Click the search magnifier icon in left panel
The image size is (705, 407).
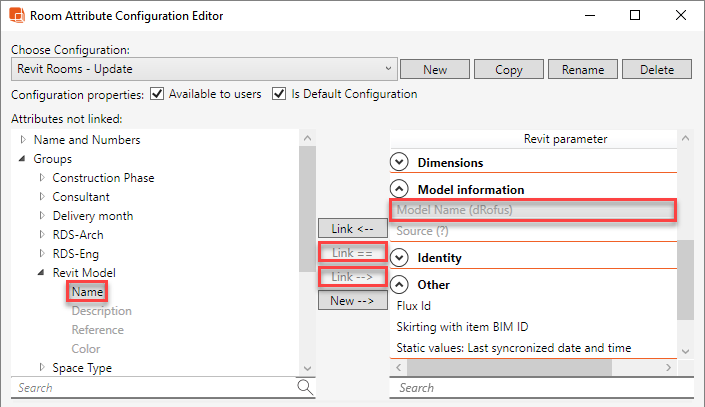(x=305, y=386)
